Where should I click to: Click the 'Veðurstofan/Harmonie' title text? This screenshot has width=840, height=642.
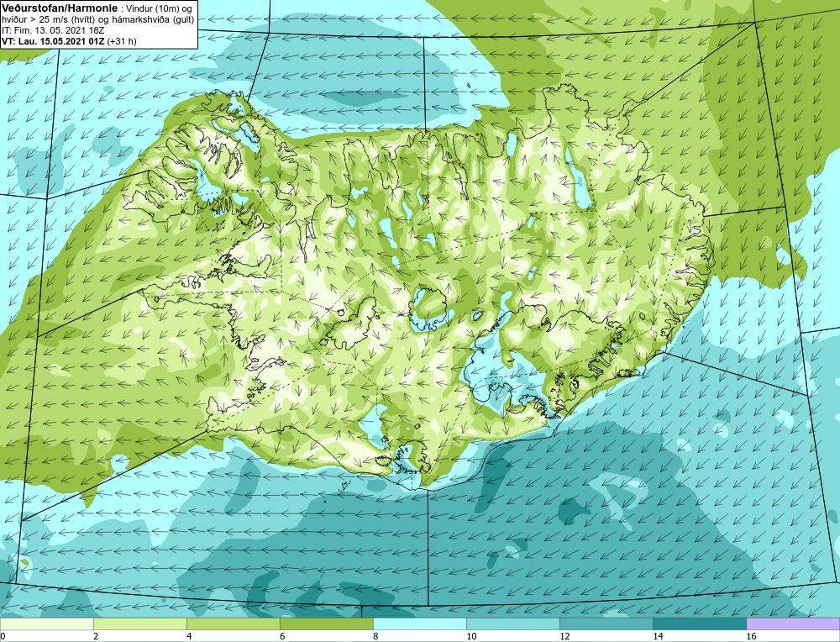click(x=60, y=8)
